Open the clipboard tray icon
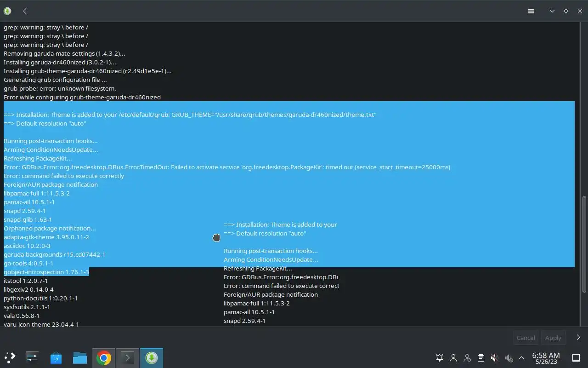This screenshot has height=368, width=588. tap(481, 358)
